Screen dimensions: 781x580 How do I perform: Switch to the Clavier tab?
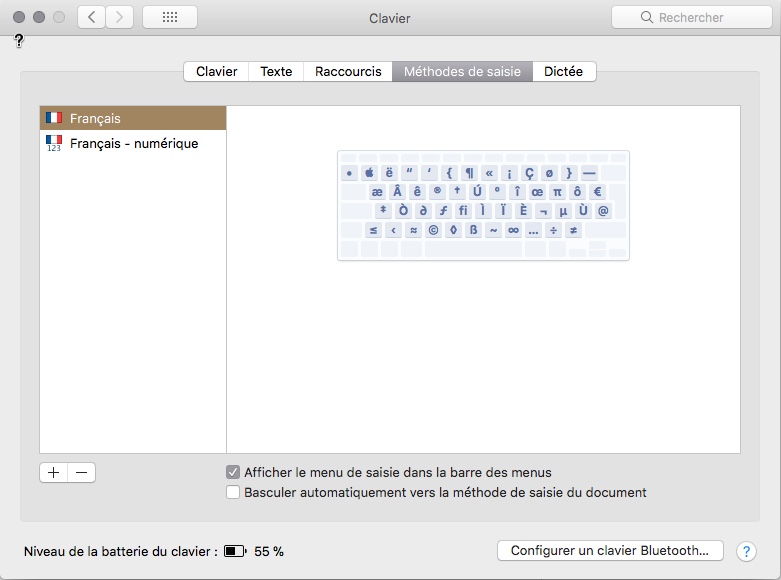point(216,72)
